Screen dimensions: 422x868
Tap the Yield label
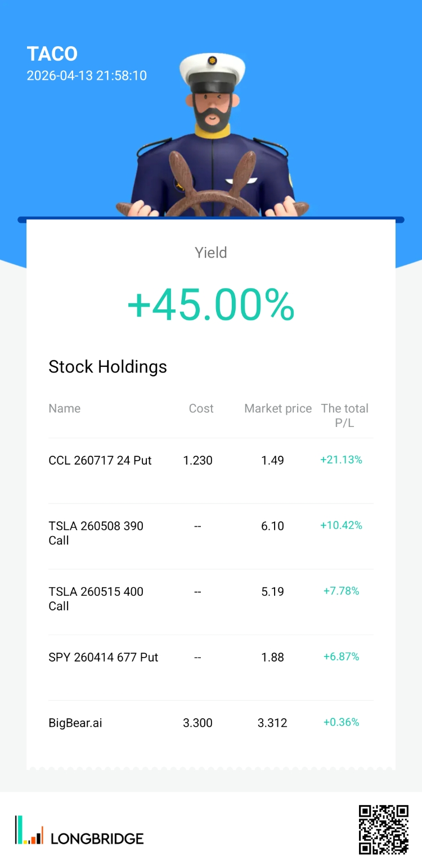point(211,253)
